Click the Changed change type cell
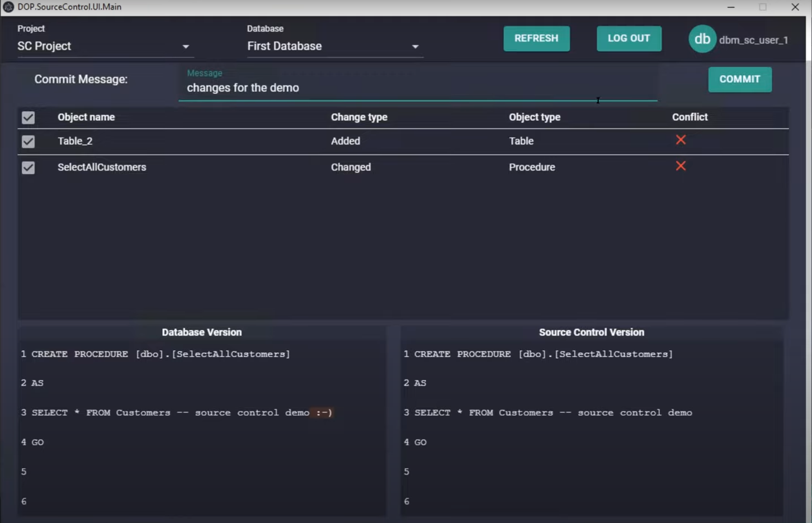Image resolution: width=812 pixels, height=523 pixels. point(351,167)
